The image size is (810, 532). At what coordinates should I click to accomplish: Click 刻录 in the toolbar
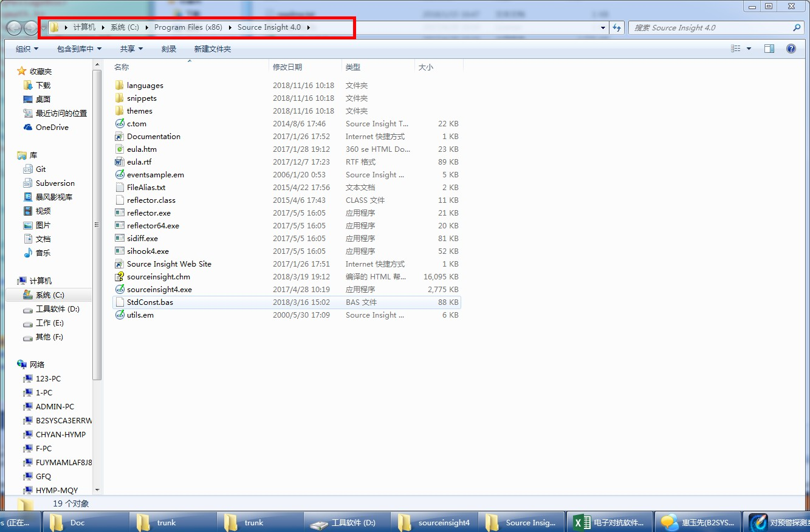tap(169, 49)
